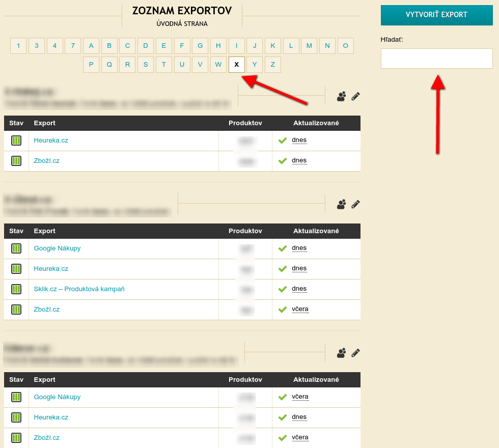Click the pencil edit icon of the first client
The width and height of the screenshot is (499, 448).
click(355, 96)
